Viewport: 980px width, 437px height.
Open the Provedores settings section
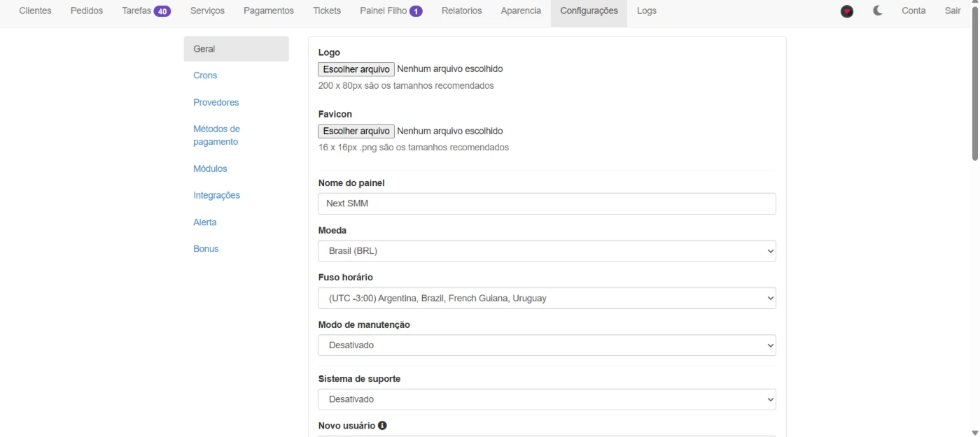pyautogui.click(x=216, y=102)
